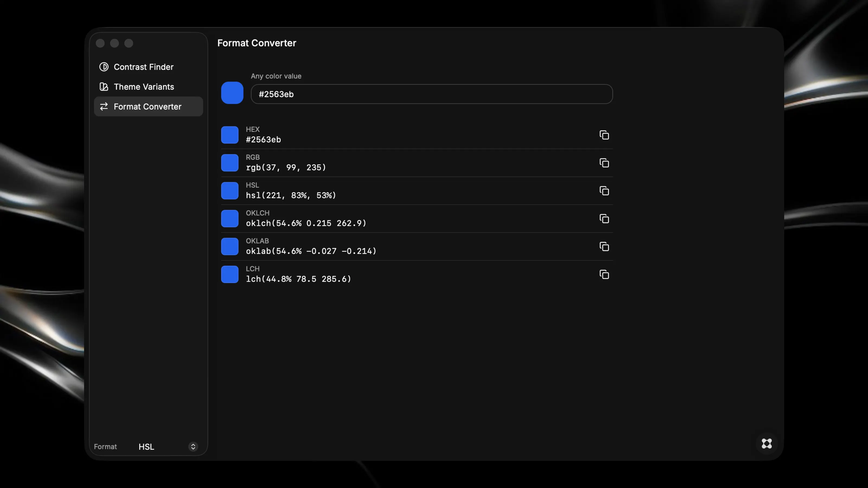Click the OKLAB row color swatch

point(230,247)
